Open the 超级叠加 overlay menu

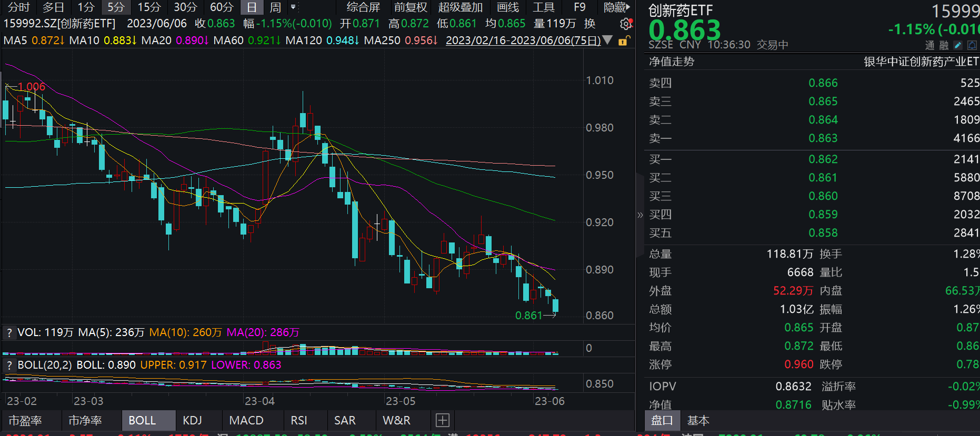pos(461,7)
